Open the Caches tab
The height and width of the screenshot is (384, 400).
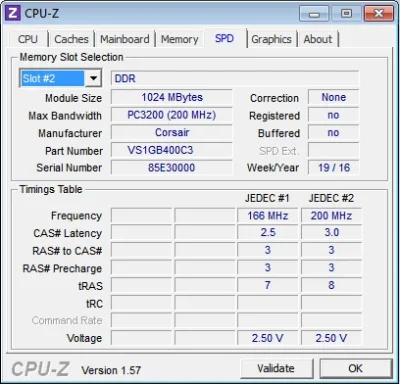tap(71, 39)
